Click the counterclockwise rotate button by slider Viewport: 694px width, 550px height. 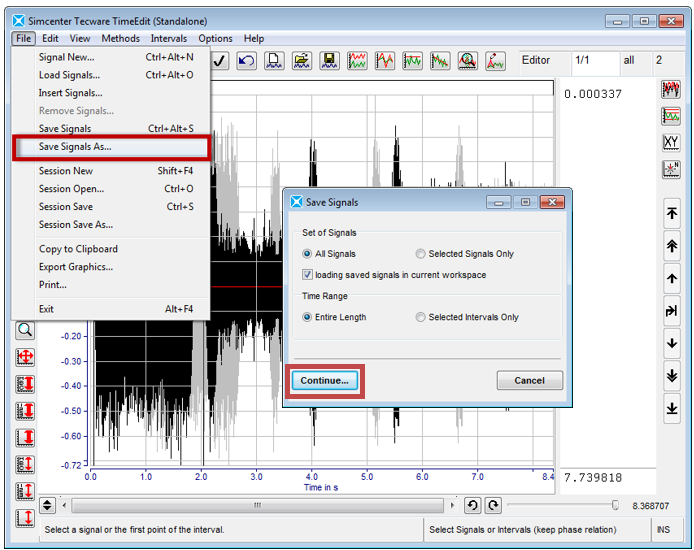(x=472, y=505)
